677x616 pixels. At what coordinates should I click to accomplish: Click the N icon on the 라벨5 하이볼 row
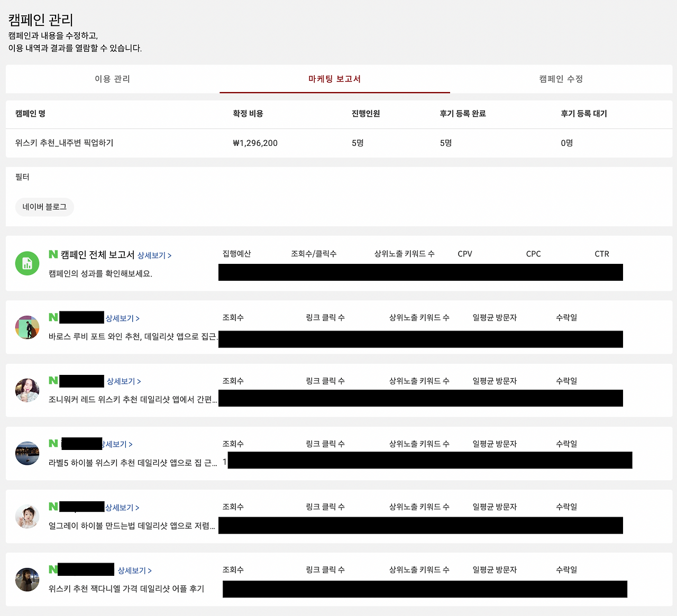click(x=53, y=444)
